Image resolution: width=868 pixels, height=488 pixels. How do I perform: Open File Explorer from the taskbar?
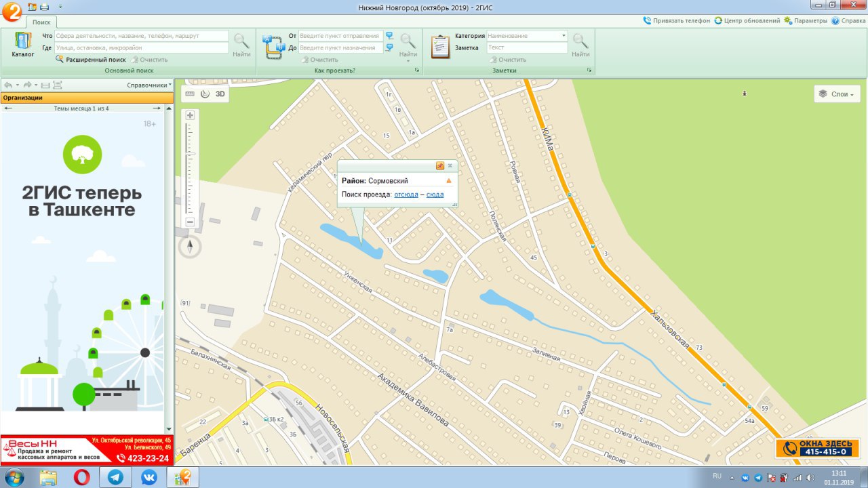point(48,477)
